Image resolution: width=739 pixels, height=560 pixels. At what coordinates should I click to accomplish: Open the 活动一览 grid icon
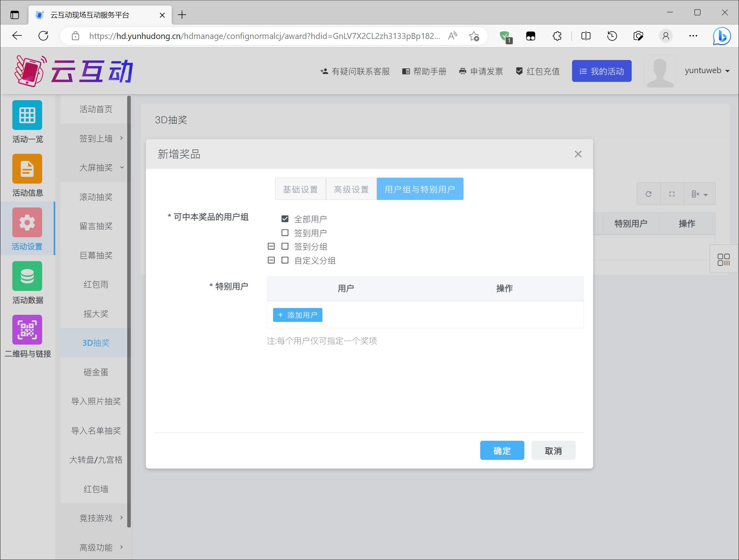pos(27,115)
